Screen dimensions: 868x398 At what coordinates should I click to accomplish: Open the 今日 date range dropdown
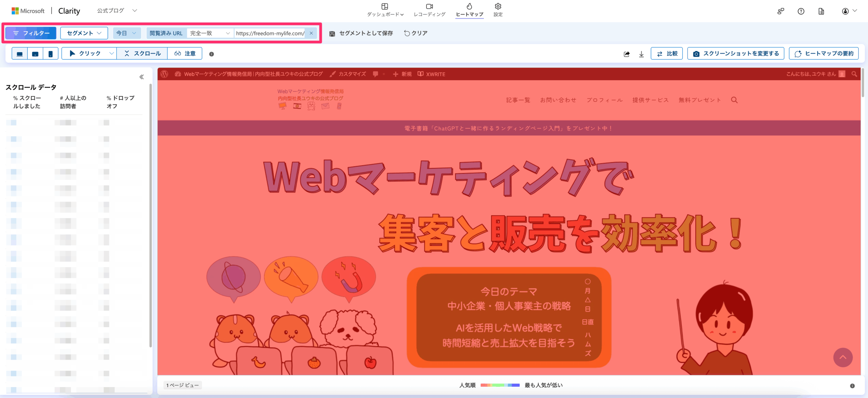click(126, 33)
